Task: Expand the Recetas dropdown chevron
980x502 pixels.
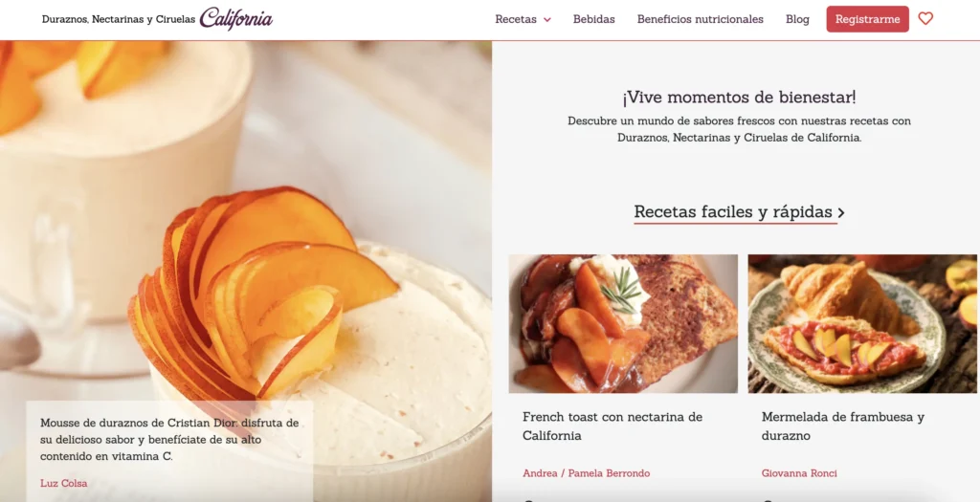Action: (547, 19)
